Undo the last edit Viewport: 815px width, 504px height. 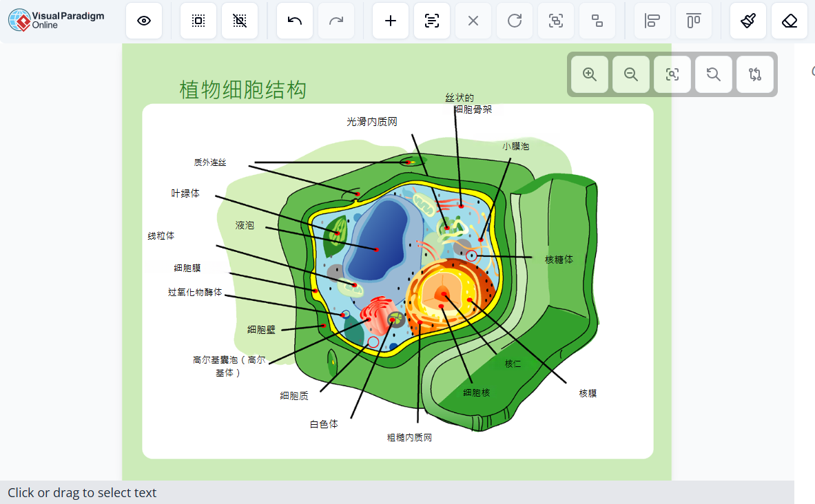point(294,21)
